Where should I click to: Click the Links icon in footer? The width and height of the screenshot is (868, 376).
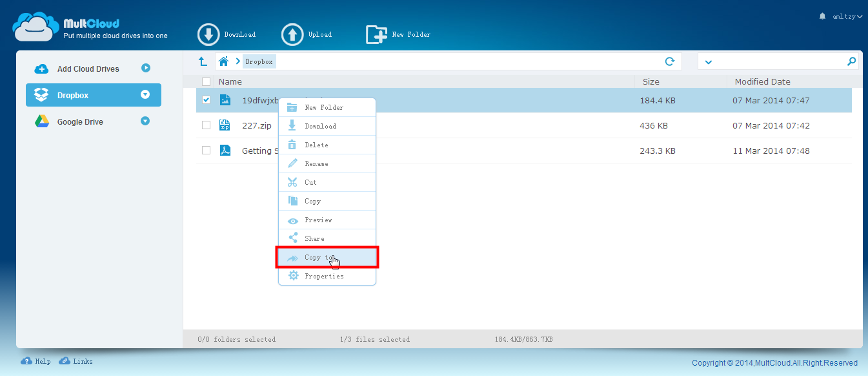(65, 361)
